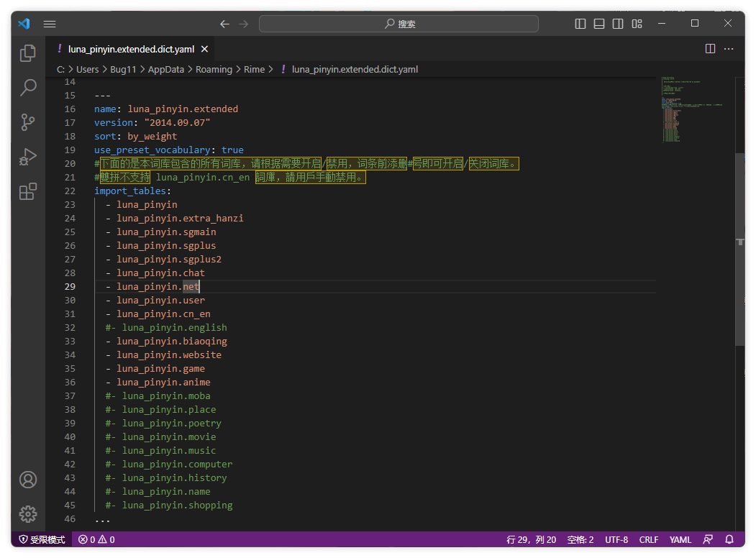
Task: Expand the Roaming breadcrumb folder
Action: point(214,70)
